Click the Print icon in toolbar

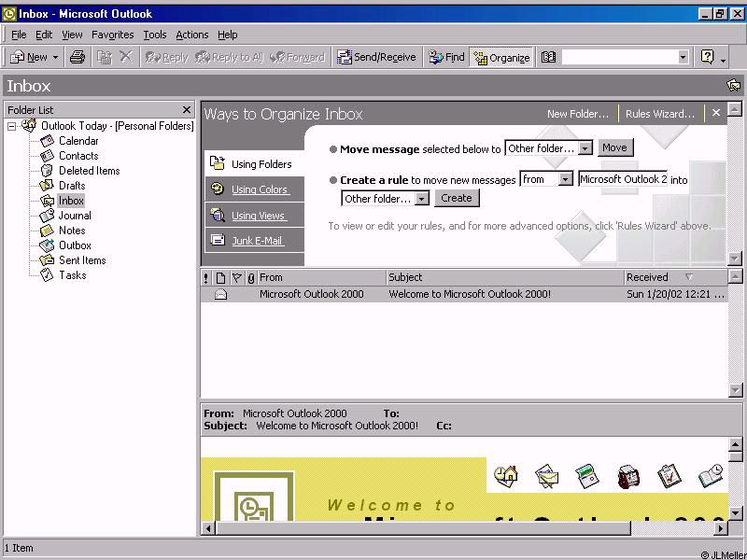[x=78, y=57]
